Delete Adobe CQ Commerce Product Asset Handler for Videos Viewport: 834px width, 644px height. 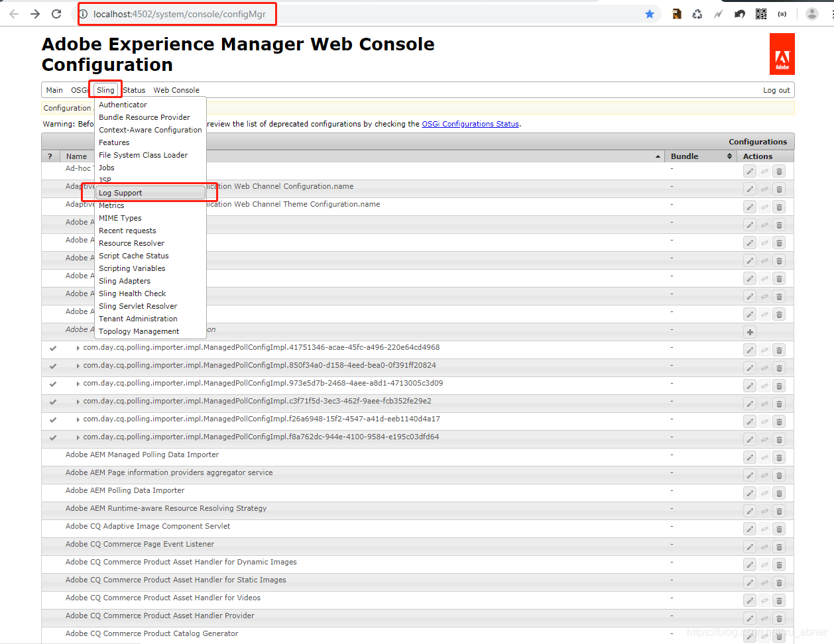click(779, 601)
